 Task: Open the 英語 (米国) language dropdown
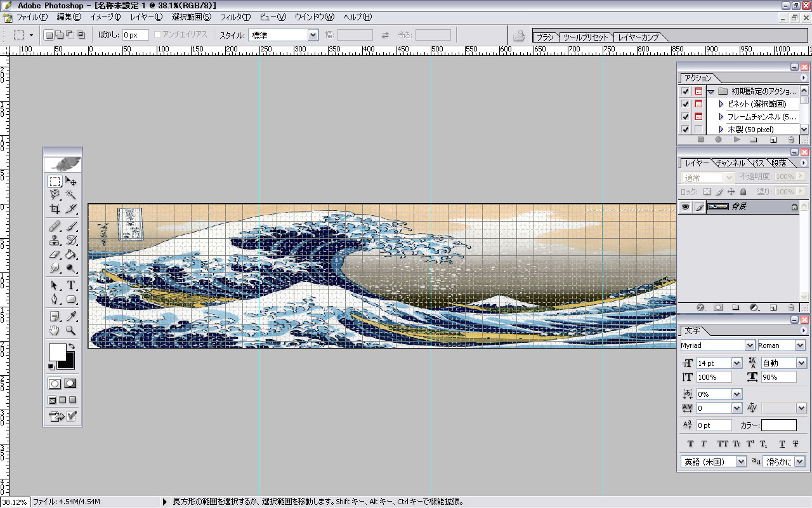(741, 462)
